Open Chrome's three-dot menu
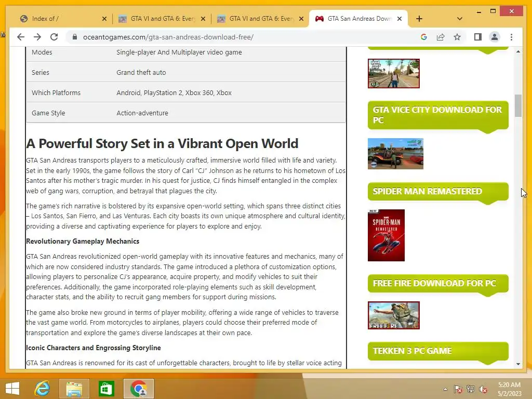 [511, 37]
